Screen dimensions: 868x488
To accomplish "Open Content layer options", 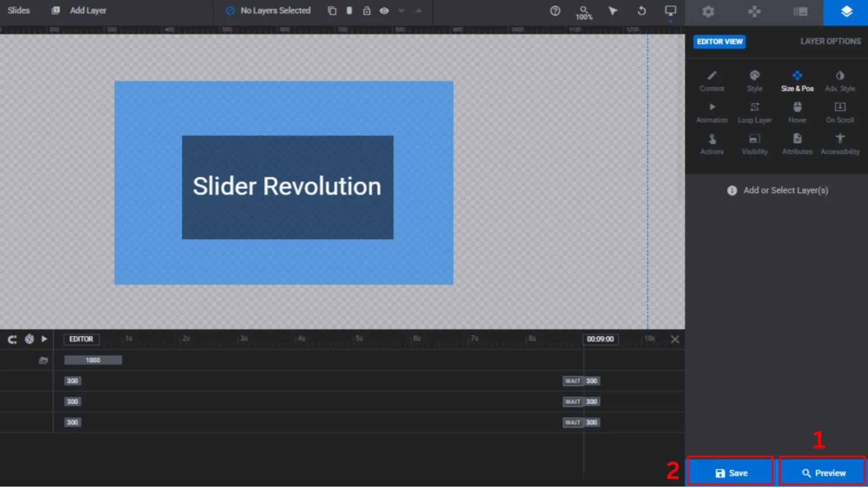I will pos(712,81).
